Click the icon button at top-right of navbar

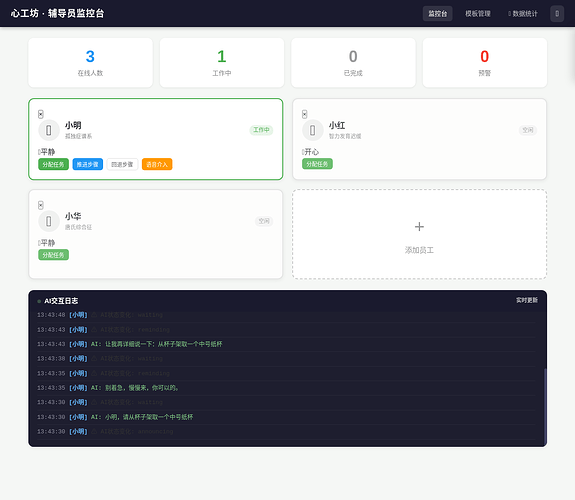coord(557,14)
